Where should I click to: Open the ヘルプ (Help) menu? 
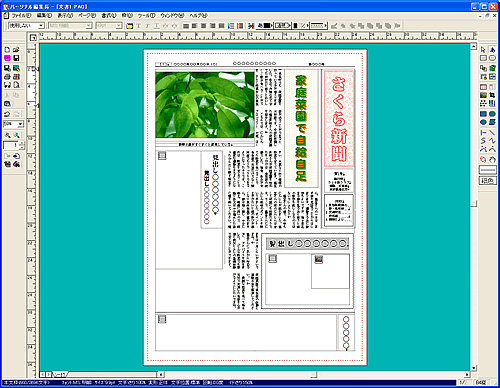(x=198, y=16)
